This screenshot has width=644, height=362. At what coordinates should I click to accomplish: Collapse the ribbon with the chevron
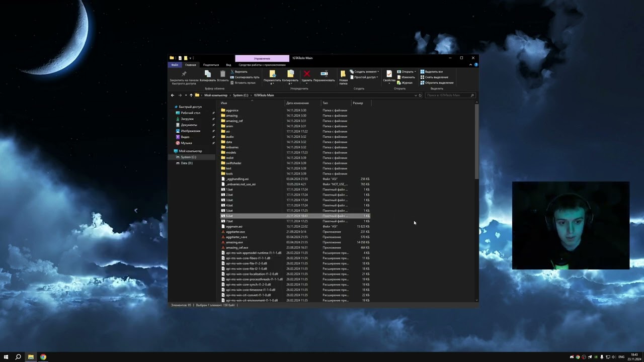coord(471,65)
